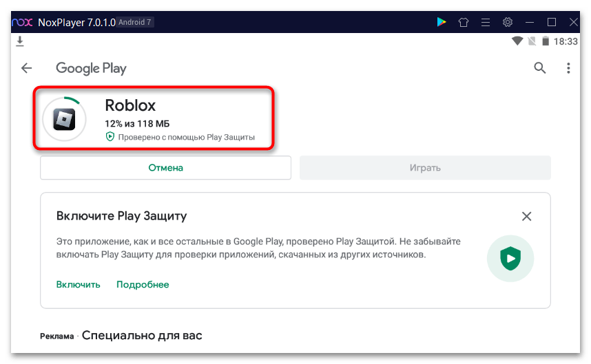Click the Roblox app title

(130, 105)
